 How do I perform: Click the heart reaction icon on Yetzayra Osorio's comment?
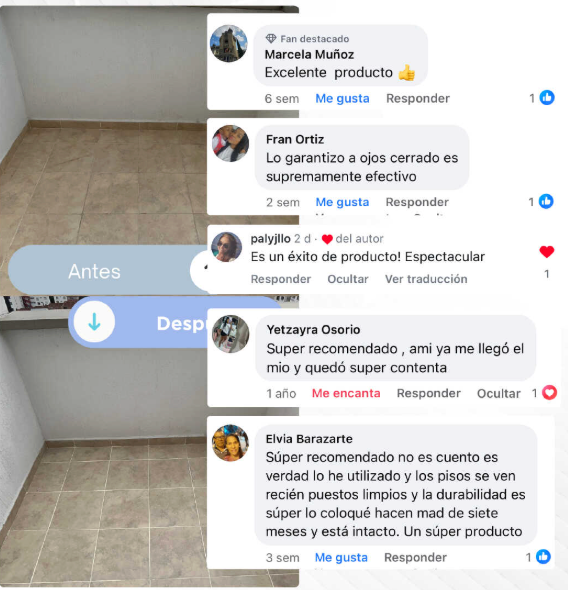click(x=549, y=393)
